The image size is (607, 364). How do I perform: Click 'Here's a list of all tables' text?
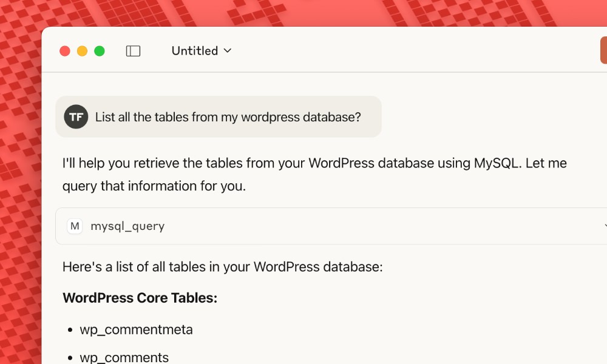click(222, 267)
